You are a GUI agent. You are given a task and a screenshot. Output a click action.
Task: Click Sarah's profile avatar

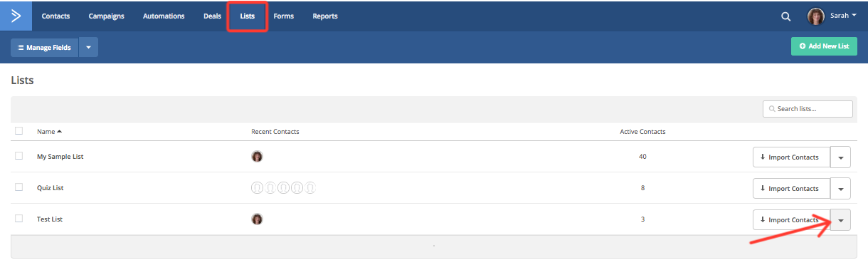click(816, 16)
